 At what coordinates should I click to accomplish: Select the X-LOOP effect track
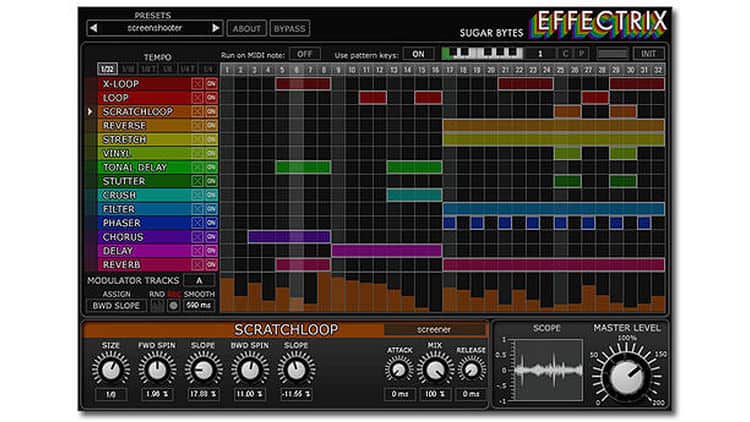(143, 84)
